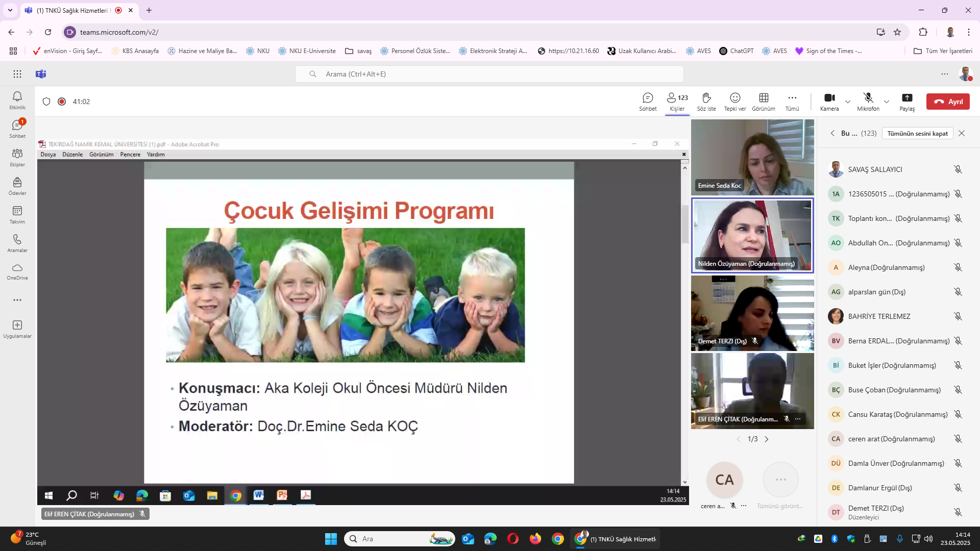Go to previous video page arrow
Image resolution: width=980 pixels, height=551 pixels.
point(739,439)
